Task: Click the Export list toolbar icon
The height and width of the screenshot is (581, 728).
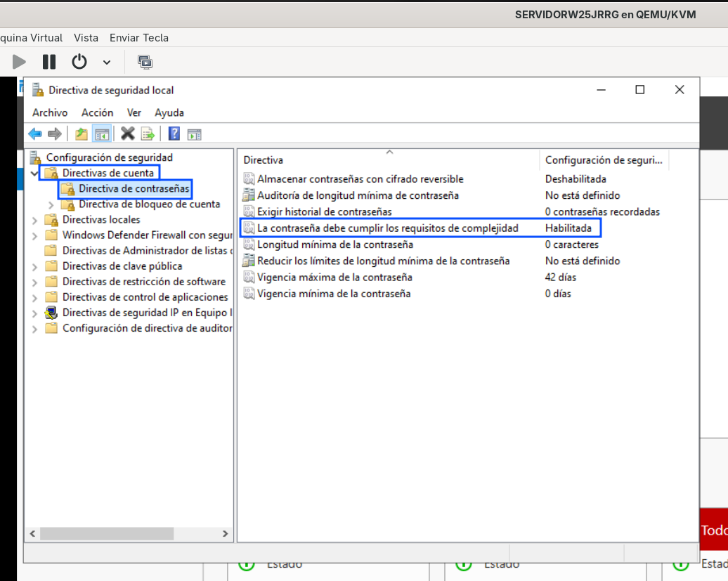Action: 148,134
